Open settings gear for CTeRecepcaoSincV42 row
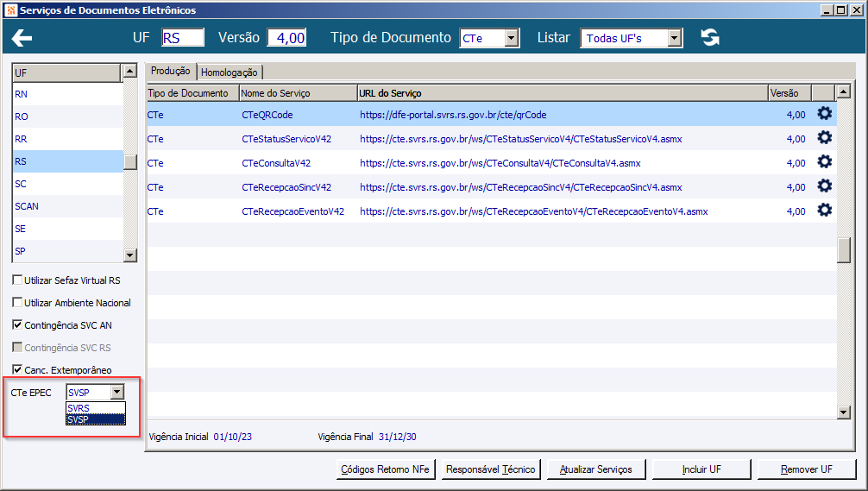Screen dimensions: 868x491 click(824, 186)
